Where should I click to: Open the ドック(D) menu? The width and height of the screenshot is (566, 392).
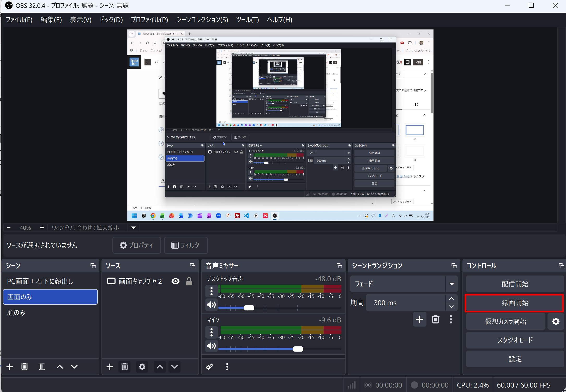click(111, 20)
